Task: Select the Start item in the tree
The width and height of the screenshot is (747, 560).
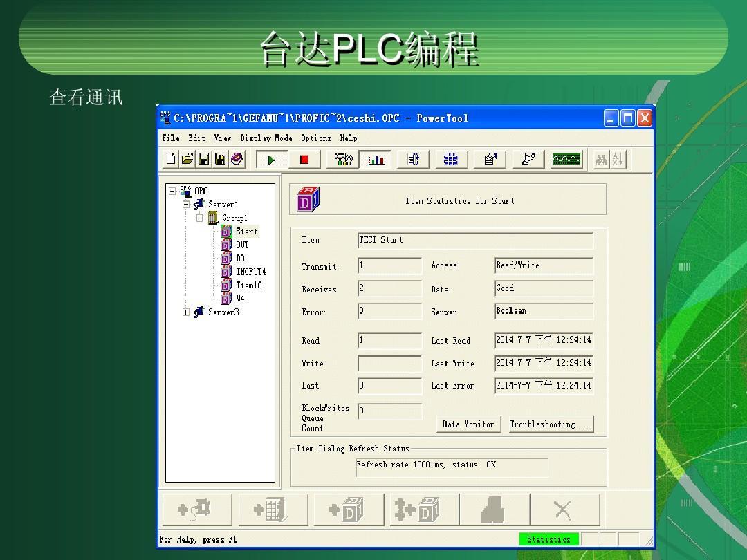Action: click(246, 232)
